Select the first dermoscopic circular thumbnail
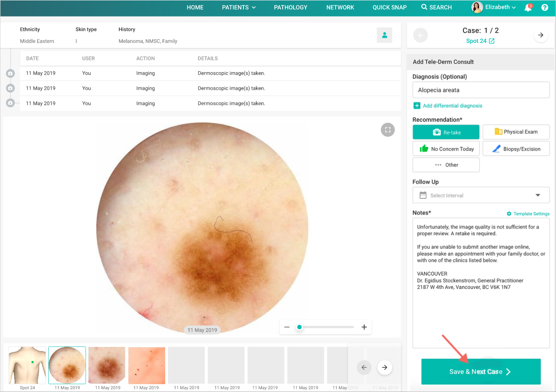 (67, 365)
